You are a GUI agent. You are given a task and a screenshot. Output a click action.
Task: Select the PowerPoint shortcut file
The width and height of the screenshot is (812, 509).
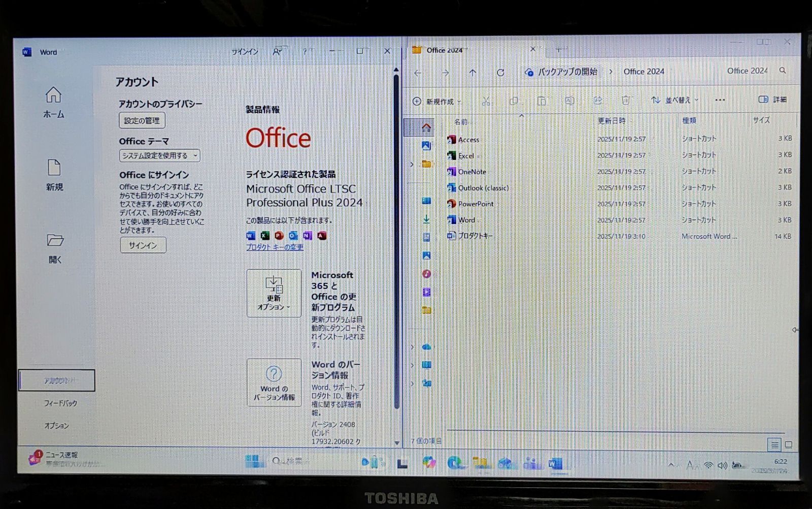point(619,204)
